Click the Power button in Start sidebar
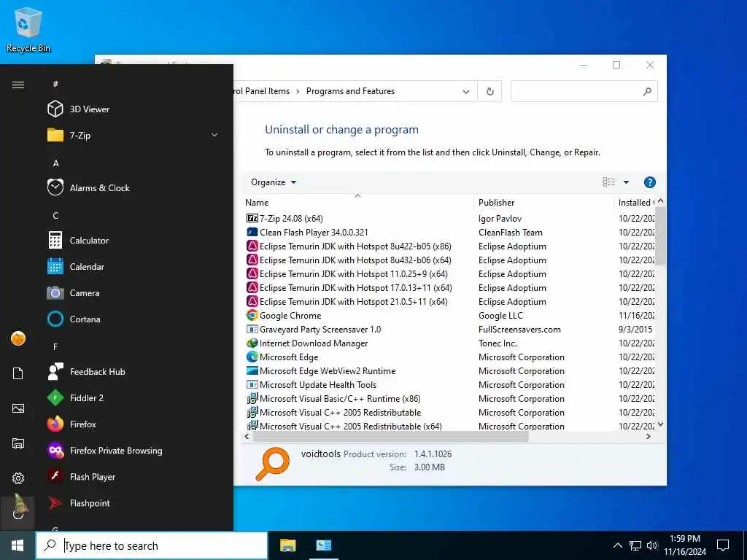Screen dimensions: 747x560 [x=18, y=513]
